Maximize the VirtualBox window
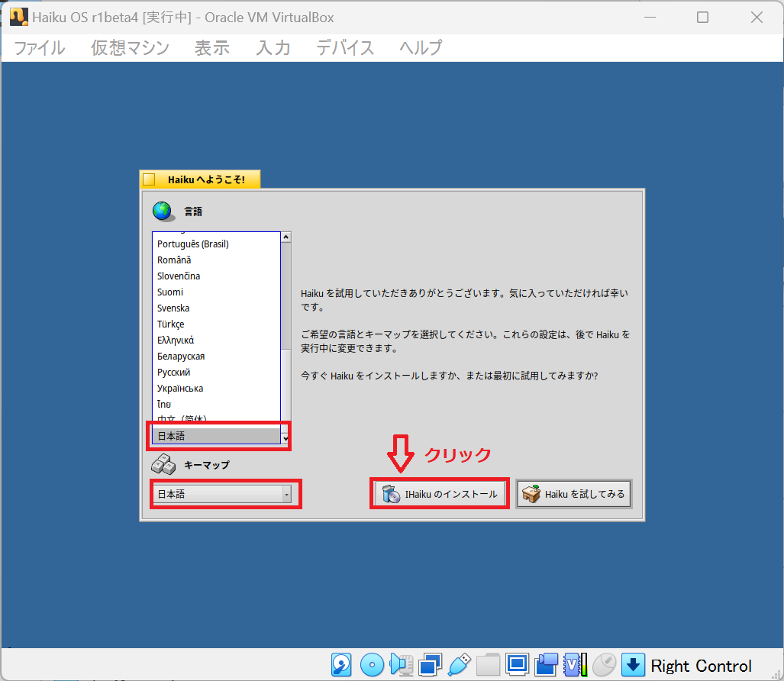Image resolution: width=784 pixels, height=681 pixels. click(702, 18)
